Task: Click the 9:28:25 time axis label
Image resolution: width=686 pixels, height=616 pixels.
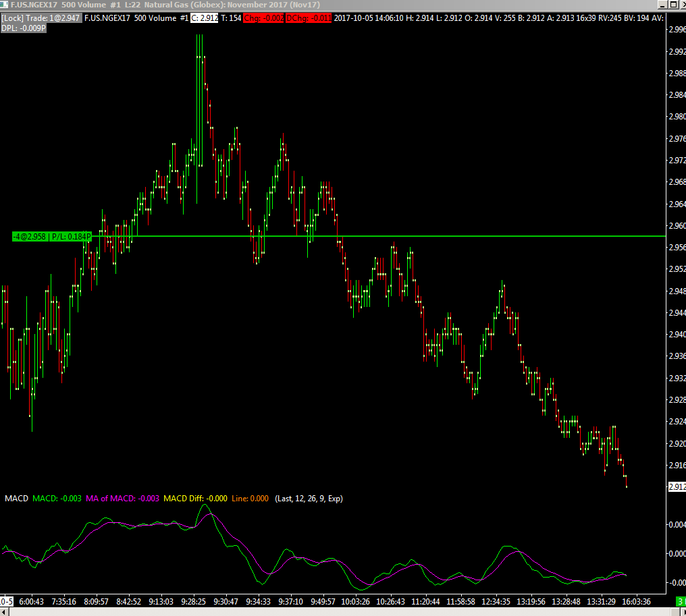Action: pyautogui.click(x=193, y=602)
